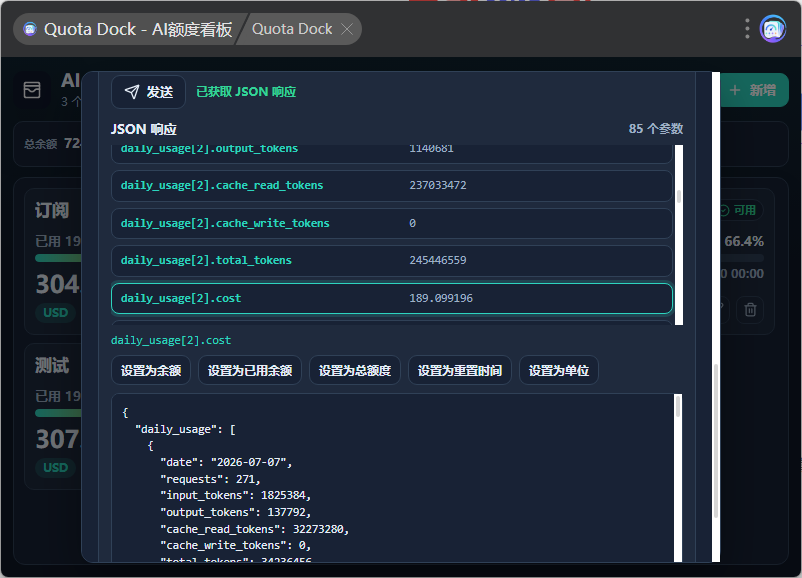Open the three-dot browser menu
This screenshot has width=802, height=578.
pos(747,29)
